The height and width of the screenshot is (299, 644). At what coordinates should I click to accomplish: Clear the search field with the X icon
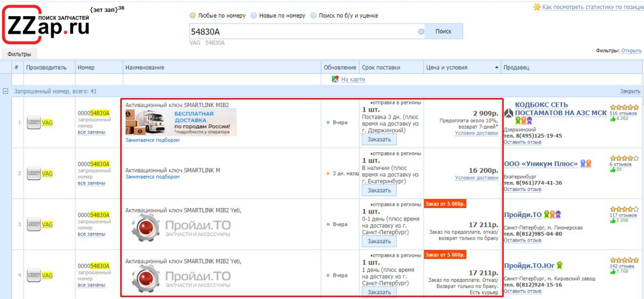[421, 32]
